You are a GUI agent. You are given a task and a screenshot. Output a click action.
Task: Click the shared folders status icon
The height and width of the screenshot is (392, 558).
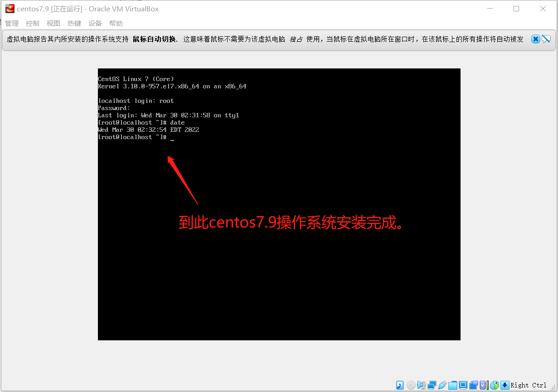click(x=453, y=385)
